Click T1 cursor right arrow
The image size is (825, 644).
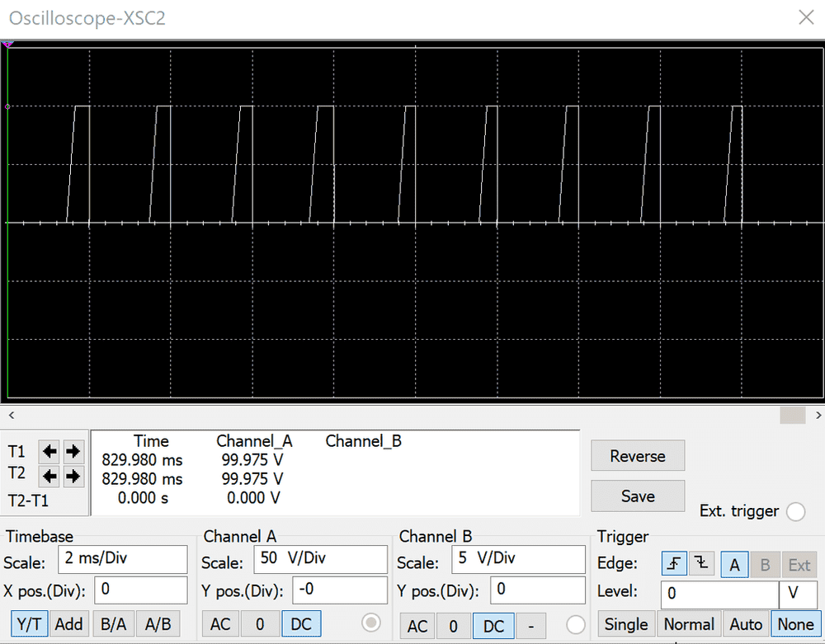[73, 451]
